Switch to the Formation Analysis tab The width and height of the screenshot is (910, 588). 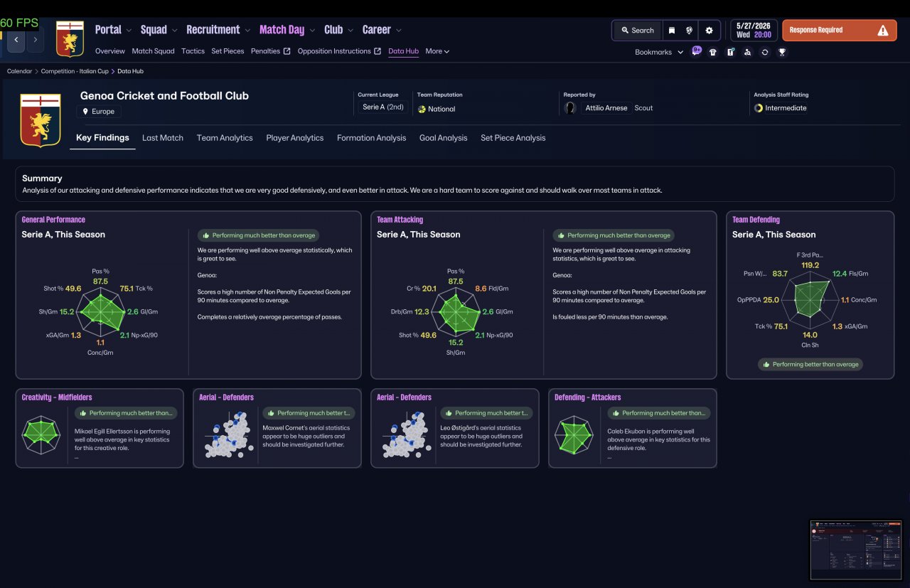[372, 138]
